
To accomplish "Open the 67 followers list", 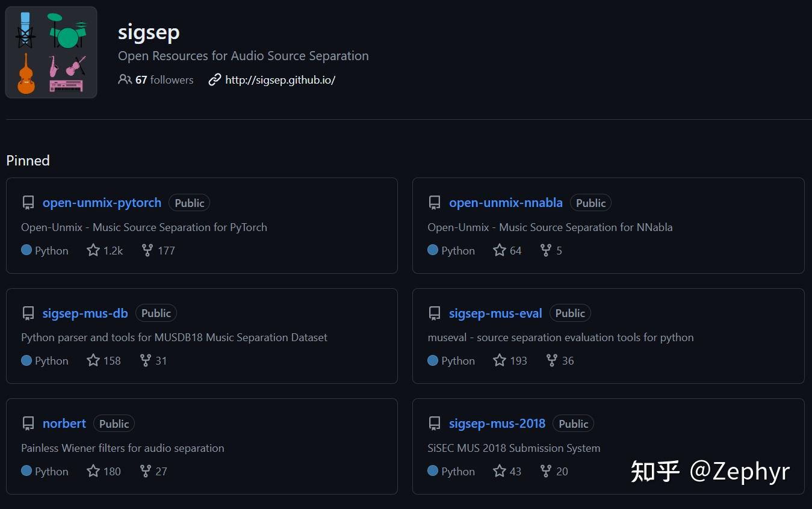I will click(x=156, y=80).
